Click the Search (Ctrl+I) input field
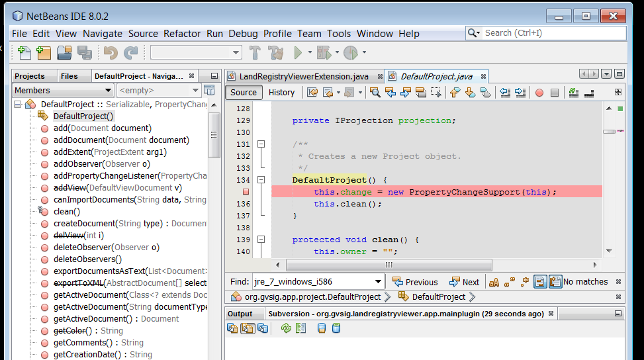Image resolution: width=644 pixels, height=360 pixels. (553, 33)
